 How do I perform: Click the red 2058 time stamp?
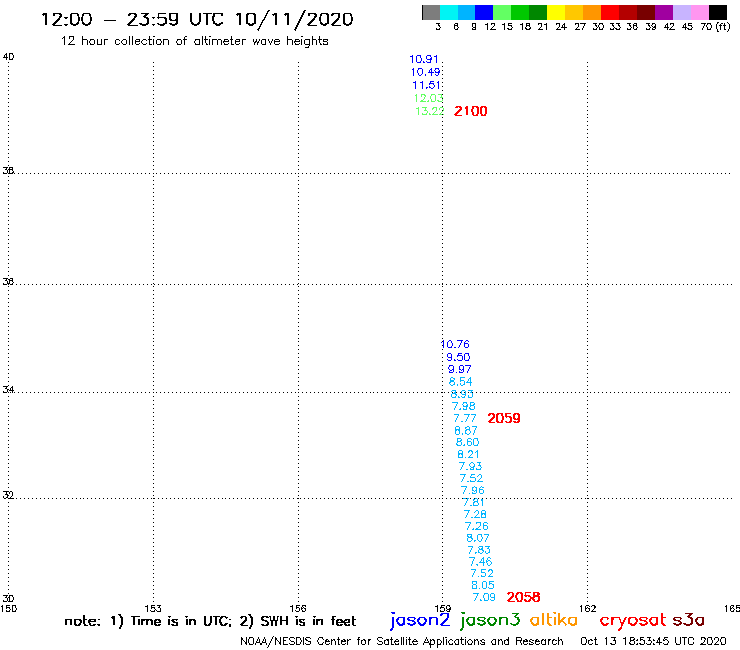[523, 597]
